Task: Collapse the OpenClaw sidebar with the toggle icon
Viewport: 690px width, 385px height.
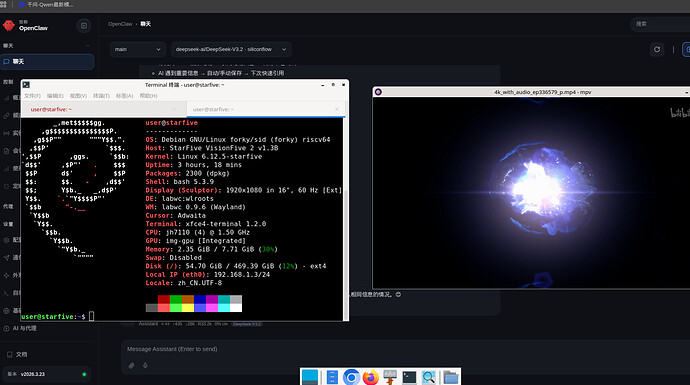Action: coord(84,26)
